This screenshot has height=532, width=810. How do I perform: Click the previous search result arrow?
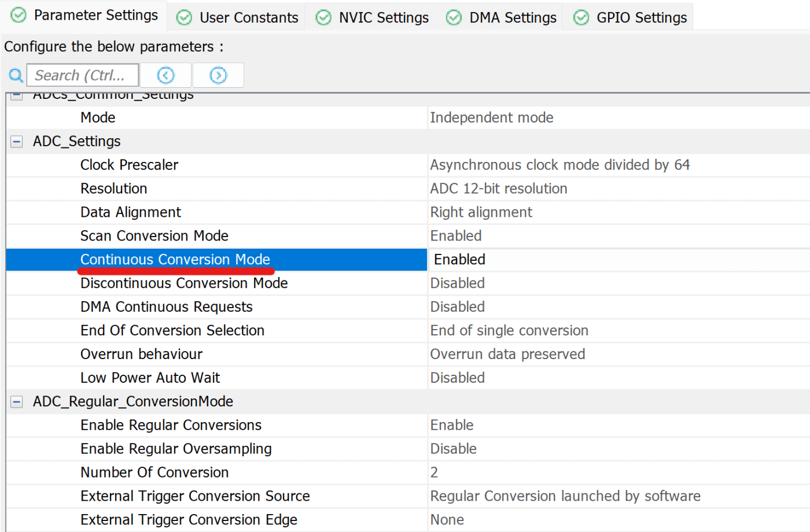point(165,75)
